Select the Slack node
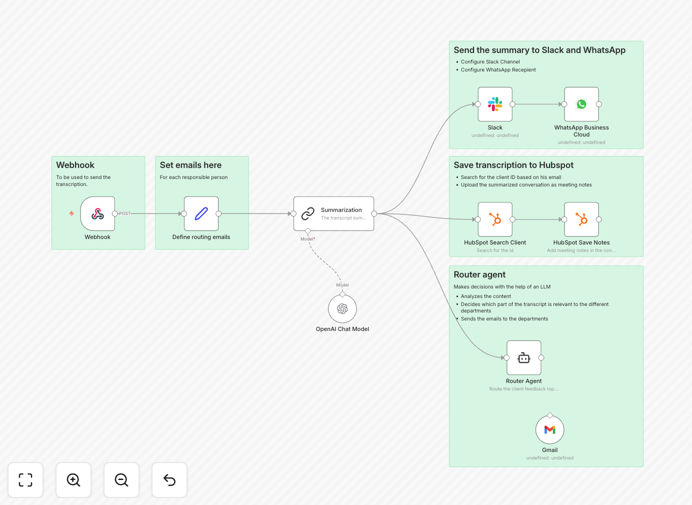This screenshot has width=692, height=505. coord(495,104)
